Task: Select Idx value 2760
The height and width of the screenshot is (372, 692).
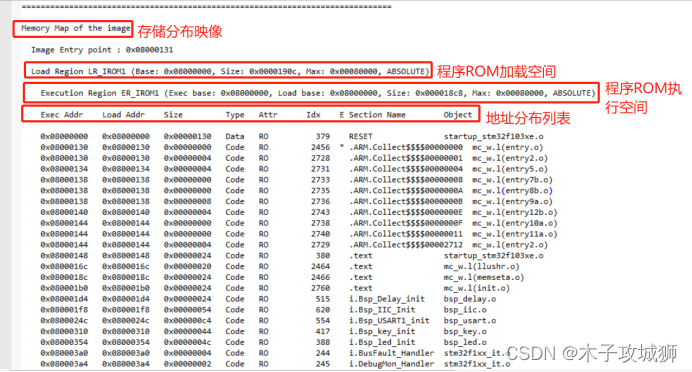Action: [x=320, y=288]
